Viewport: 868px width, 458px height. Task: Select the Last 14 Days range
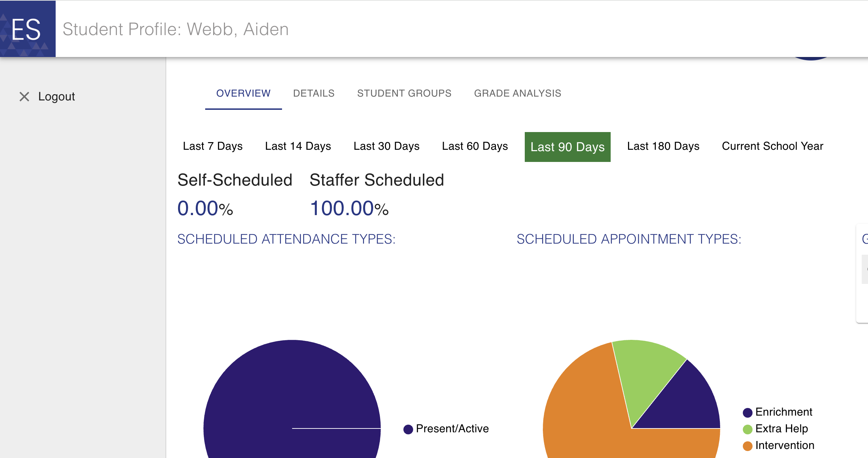(298, 146)
